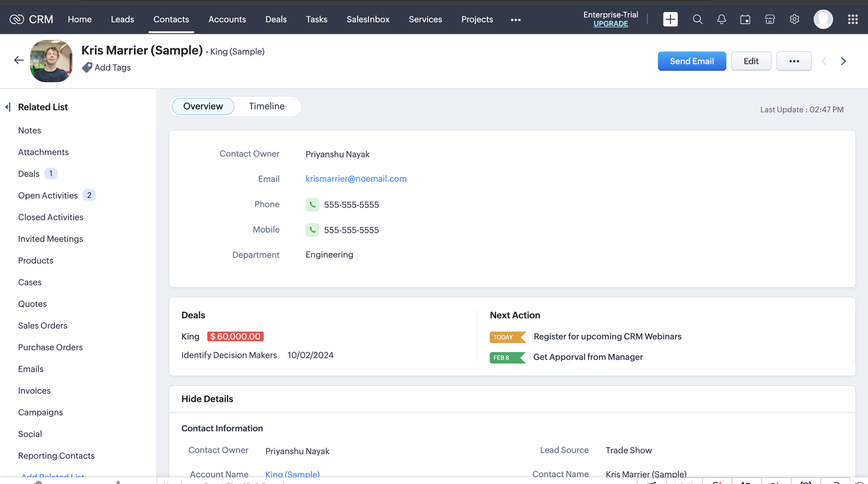Open the quick create plus icon
This screenshot has height=484, width=868.
click(x=670, y=19)
